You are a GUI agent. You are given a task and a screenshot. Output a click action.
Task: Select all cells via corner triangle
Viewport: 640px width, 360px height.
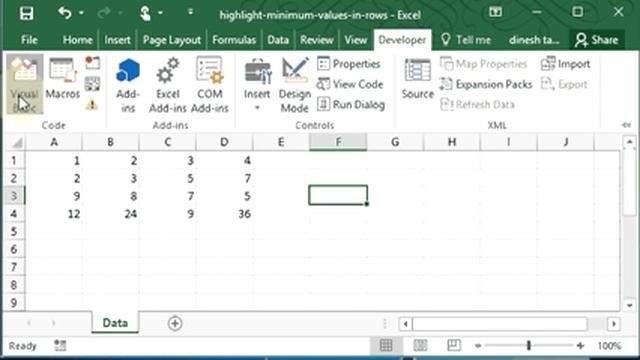pyautogui.click(x=16, y=143)
